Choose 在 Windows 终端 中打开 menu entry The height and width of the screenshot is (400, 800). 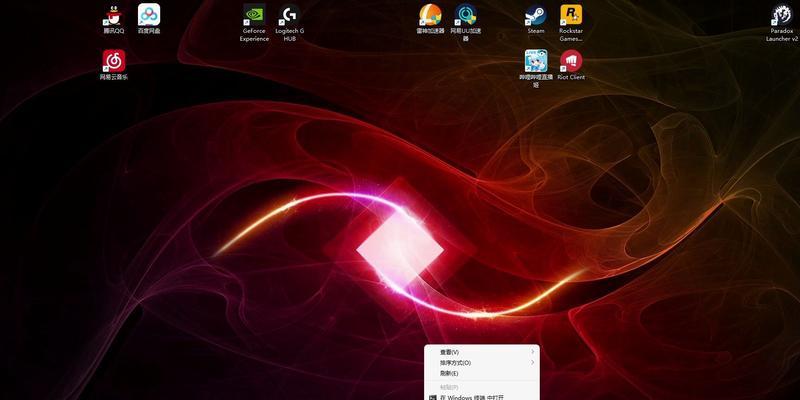coord(482,397)
